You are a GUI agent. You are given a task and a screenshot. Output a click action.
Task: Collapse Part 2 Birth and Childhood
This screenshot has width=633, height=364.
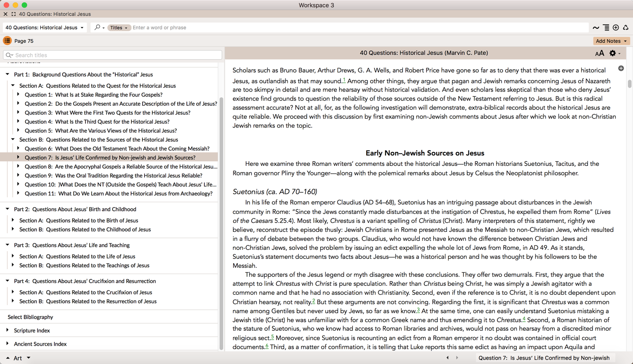click(8, 209)
